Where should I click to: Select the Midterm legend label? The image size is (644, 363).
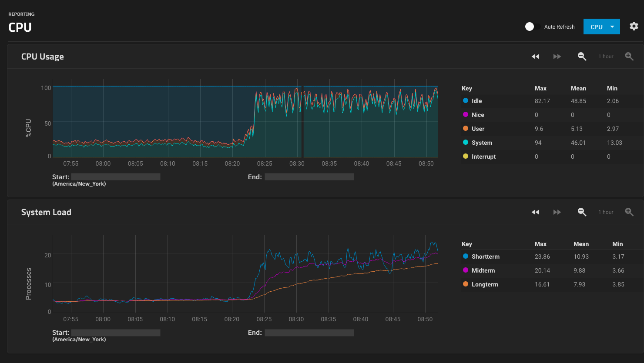tap(483, 270)
